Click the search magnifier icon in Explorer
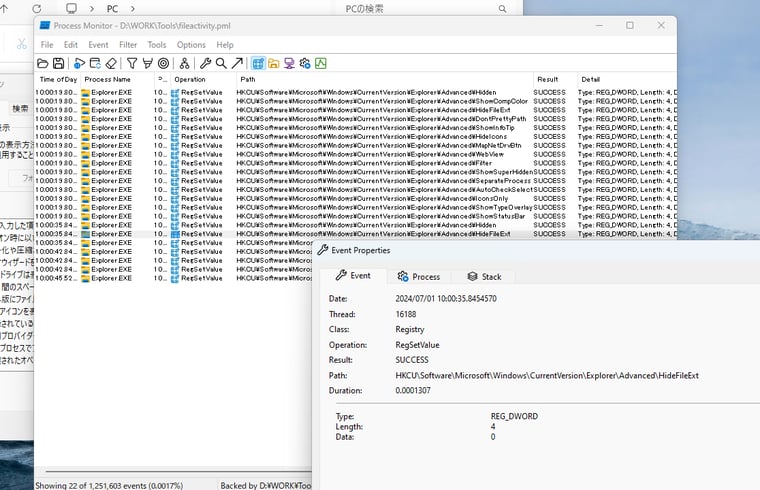 (x=503, y=9)
